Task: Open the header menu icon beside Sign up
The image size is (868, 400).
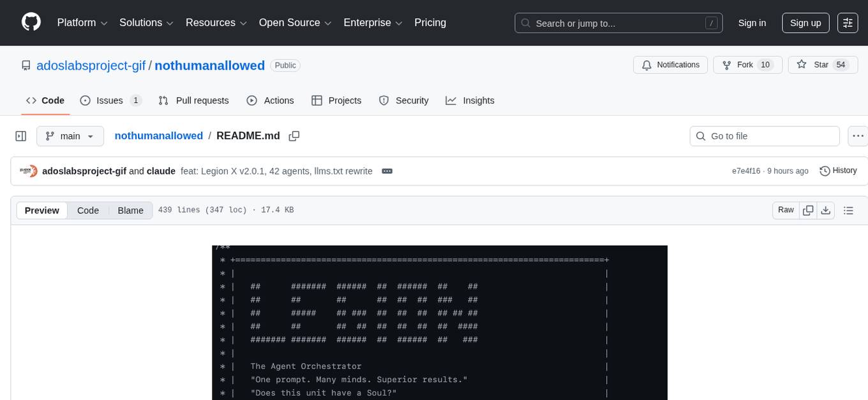Action: tap(848, 23)
